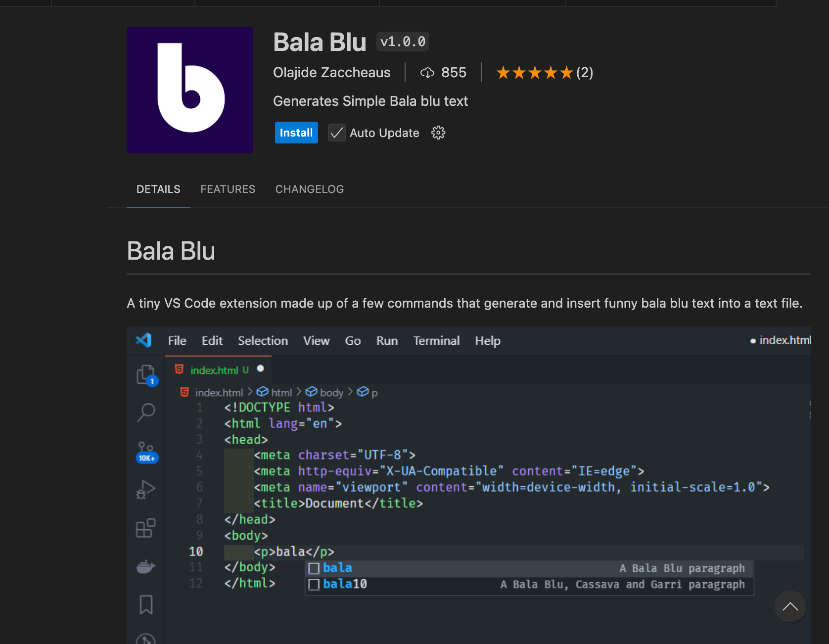Click the download cloud icon
Screen dimensions: 829x644
coord(427,73)
